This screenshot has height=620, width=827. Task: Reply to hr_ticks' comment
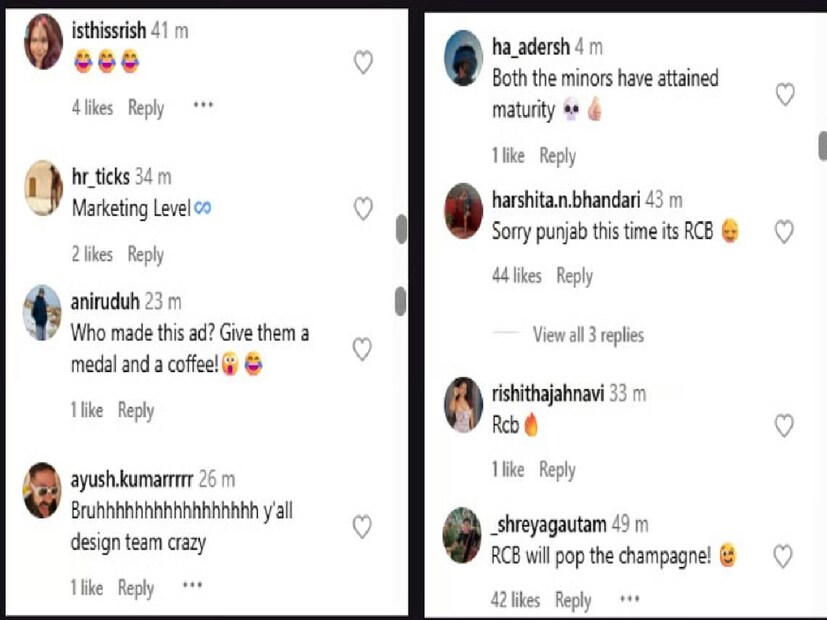[x=145, y=255]
